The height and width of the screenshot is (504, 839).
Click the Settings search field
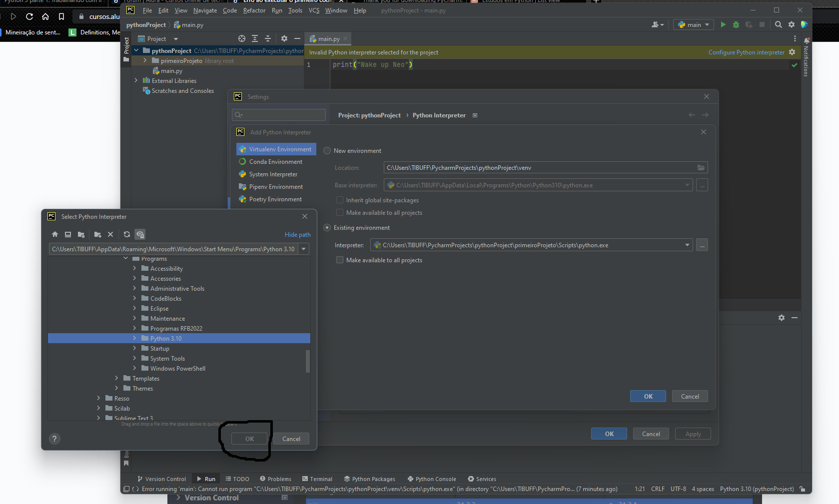point(279,115)
